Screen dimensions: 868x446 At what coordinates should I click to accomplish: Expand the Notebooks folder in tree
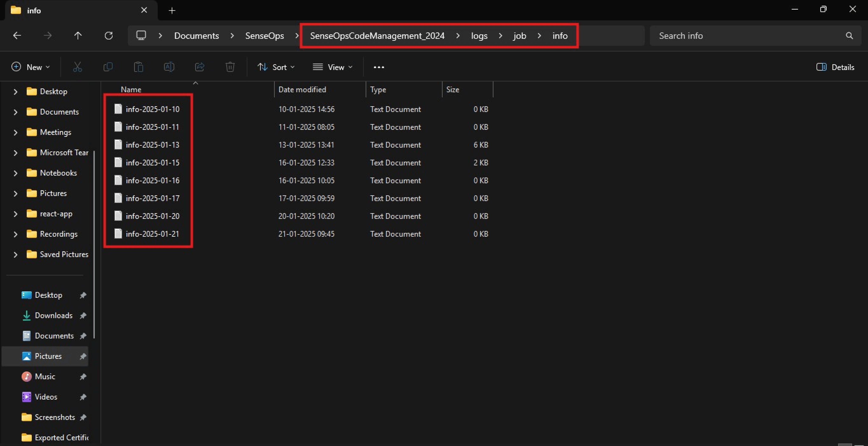(15, 173)
